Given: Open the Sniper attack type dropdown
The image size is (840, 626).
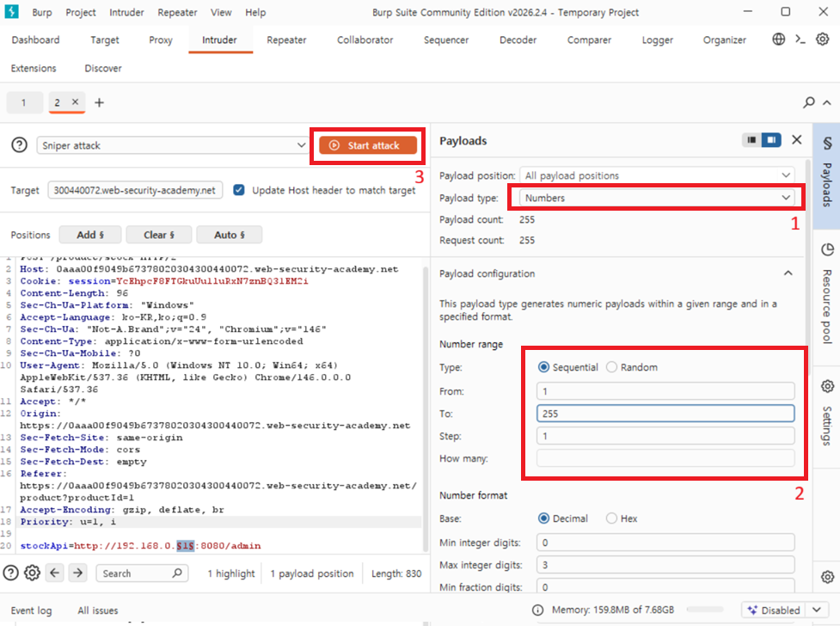Looking at the screenshot, I should click(x=171, y=145).
